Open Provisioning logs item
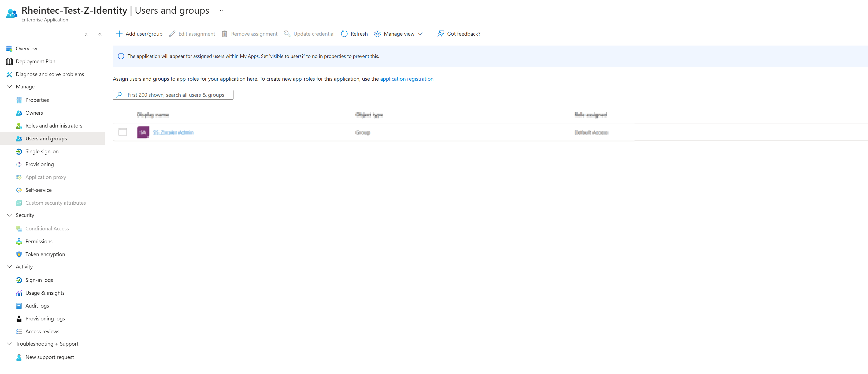This screenshot has height=374, width=868. point(45,319)
